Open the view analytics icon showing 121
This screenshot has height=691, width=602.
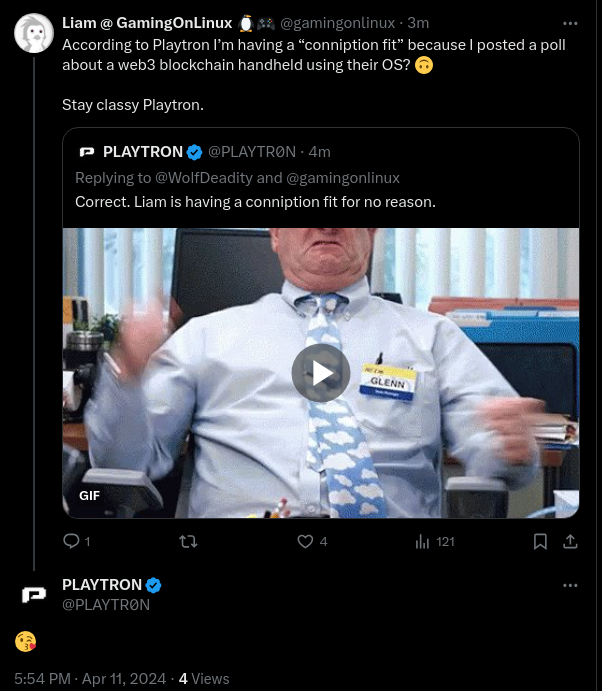click(x=423, y=541)
